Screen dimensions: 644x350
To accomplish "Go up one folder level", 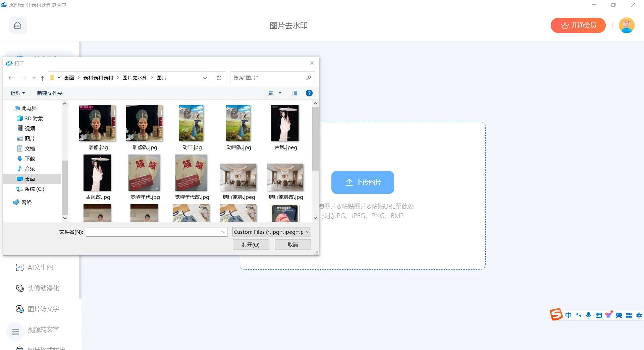I will pyautogui.click(x=43, y=78).
